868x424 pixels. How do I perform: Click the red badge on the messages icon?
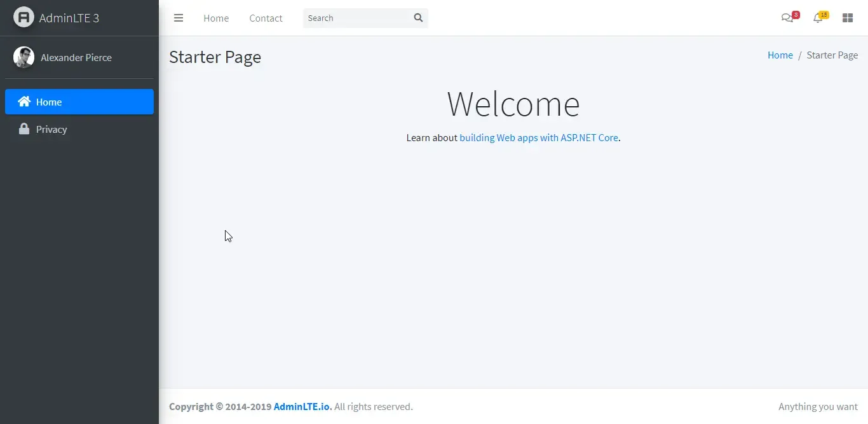click(x=795, y=13)
